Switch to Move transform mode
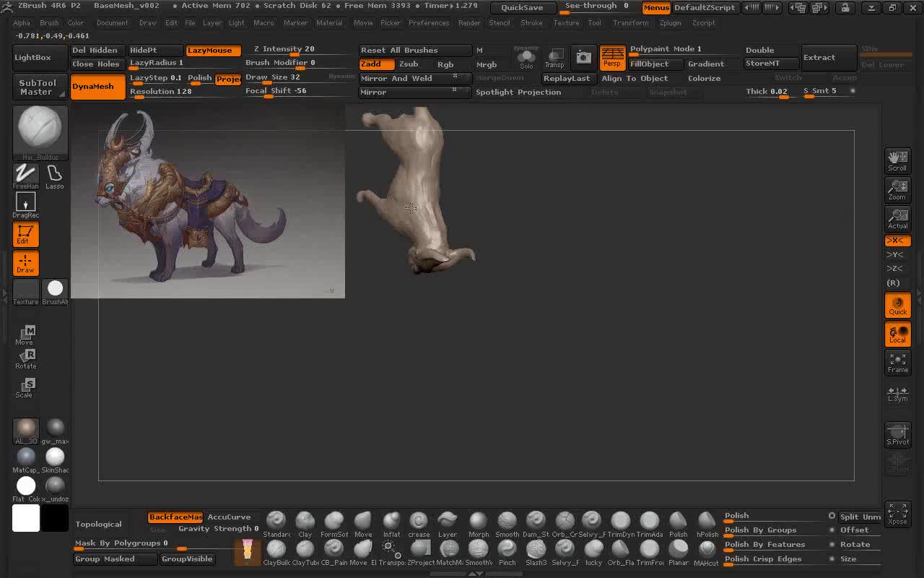 click(x=26, y=335)
